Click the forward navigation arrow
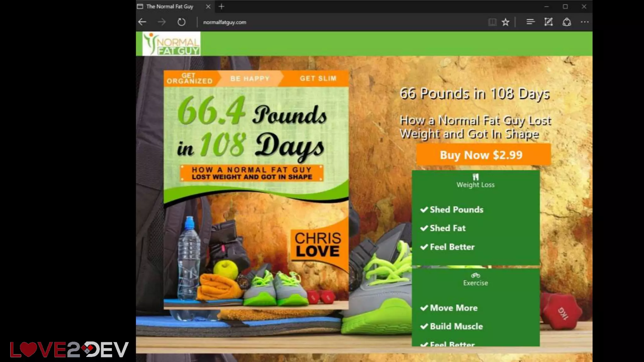This screenshot has width=644, height=362. click(162, 22)
